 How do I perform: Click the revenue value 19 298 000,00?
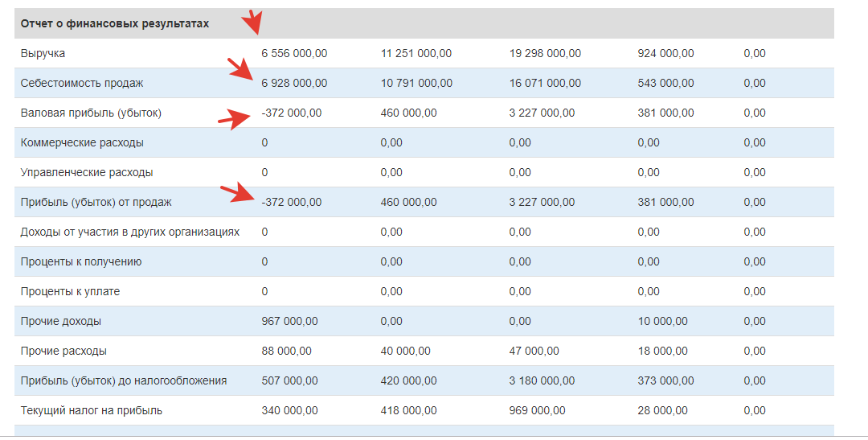pos(545,54)
